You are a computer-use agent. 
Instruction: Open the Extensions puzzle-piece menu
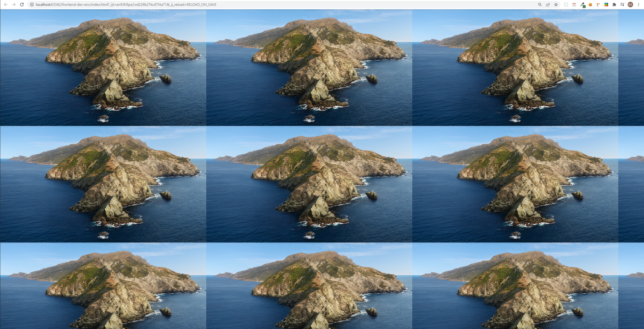[x=614, y=5]
